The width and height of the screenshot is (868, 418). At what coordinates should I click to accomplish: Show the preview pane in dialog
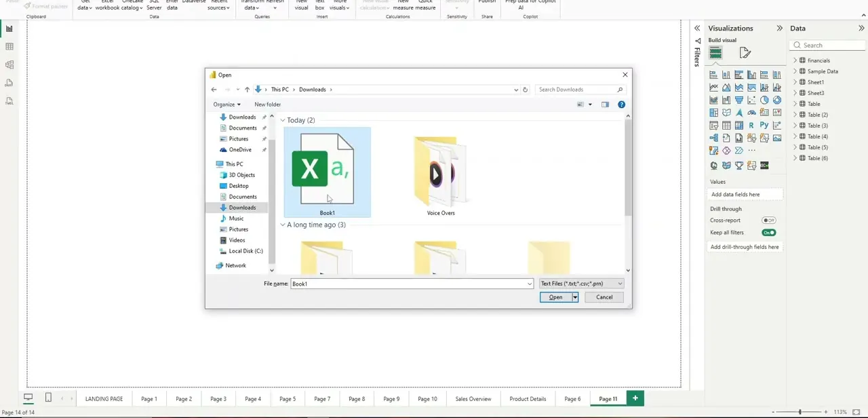coord(605,104)
